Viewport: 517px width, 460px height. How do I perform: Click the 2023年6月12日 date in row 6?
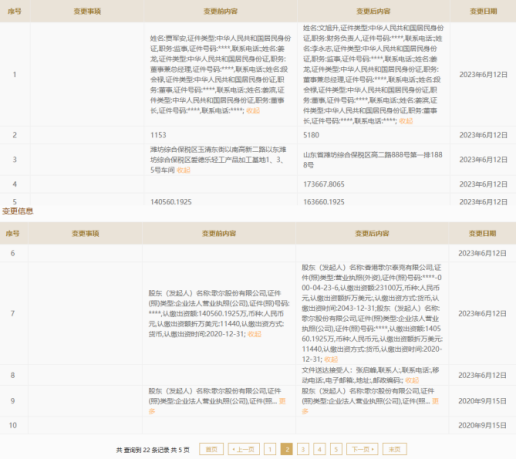point(482,253)
